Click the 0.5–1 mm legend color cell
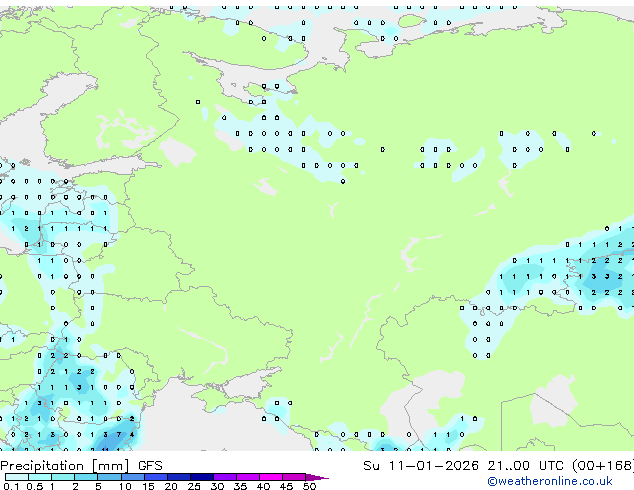 (x=40, y=477)
